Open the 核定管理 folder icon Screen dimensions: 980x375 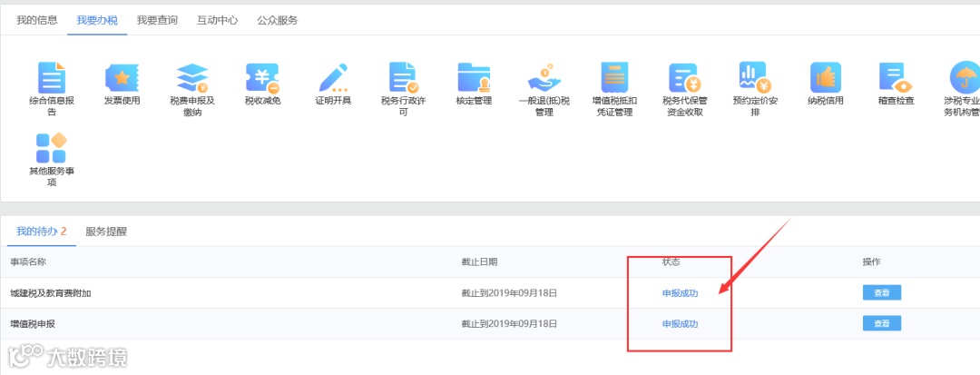pyautogui.click(x=474, y=78)
